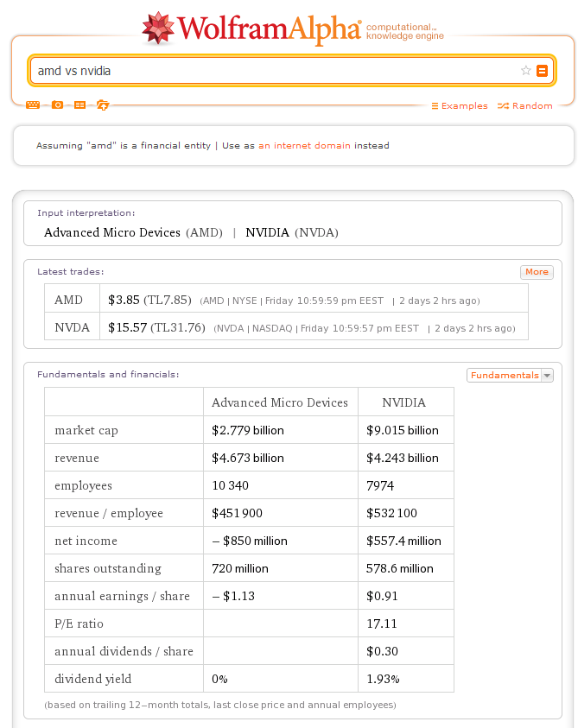Select NVIDIA annual dividends '$0.30'

382,651
